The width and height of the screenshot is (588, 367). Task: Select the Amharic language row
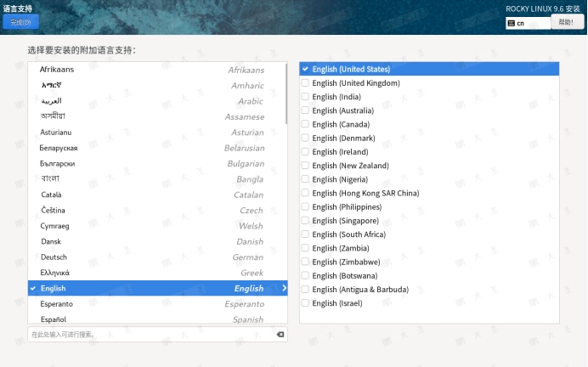tap(156, 86)
